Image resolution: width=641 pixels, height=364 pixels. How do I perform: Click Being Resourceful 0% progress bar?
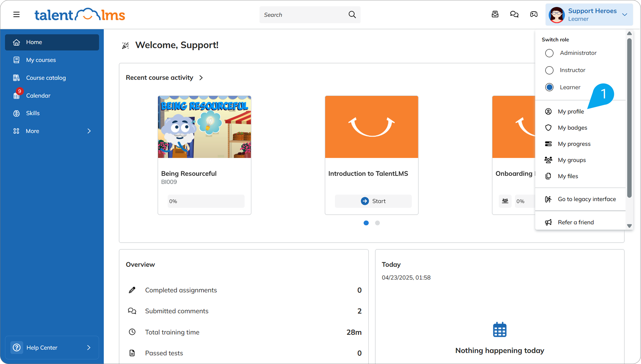[206, 201]
